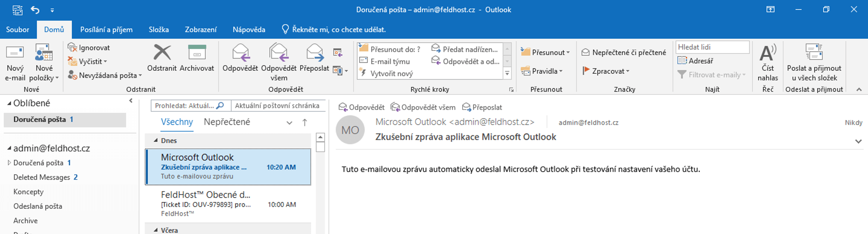Open Quick Access Toolbar customize dropdown
Image resolution: width=868 pixels, height=234 pixels.
[52, 10]
